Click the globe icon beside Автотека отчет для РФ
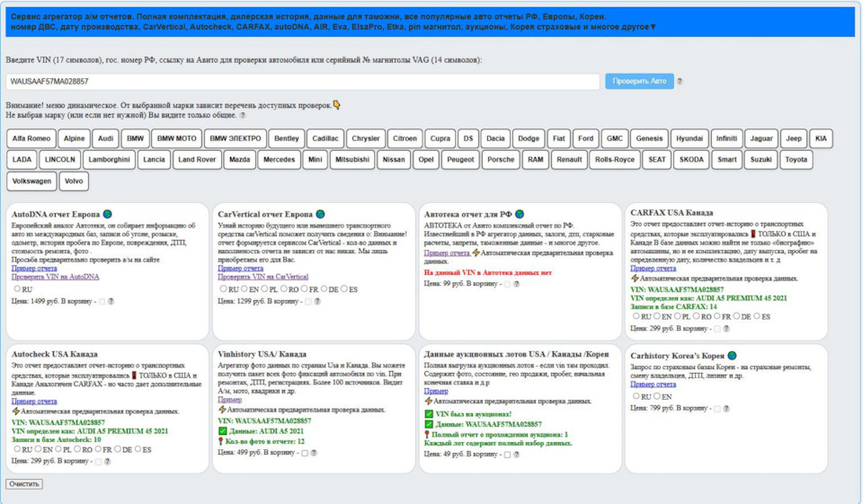The height and width of the screenshot is (504, 863). coord(520,214)
